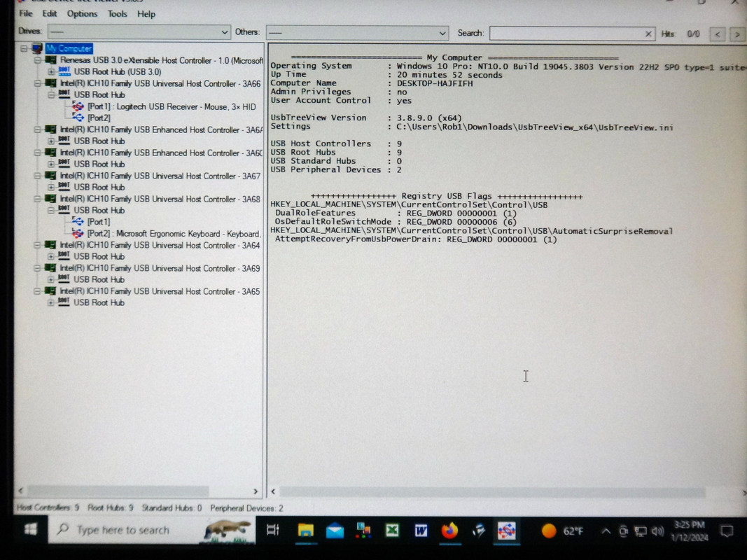Click the 3A64 Universal Host Controller icon
Viewport: 747px width, 560px height.
50,245
